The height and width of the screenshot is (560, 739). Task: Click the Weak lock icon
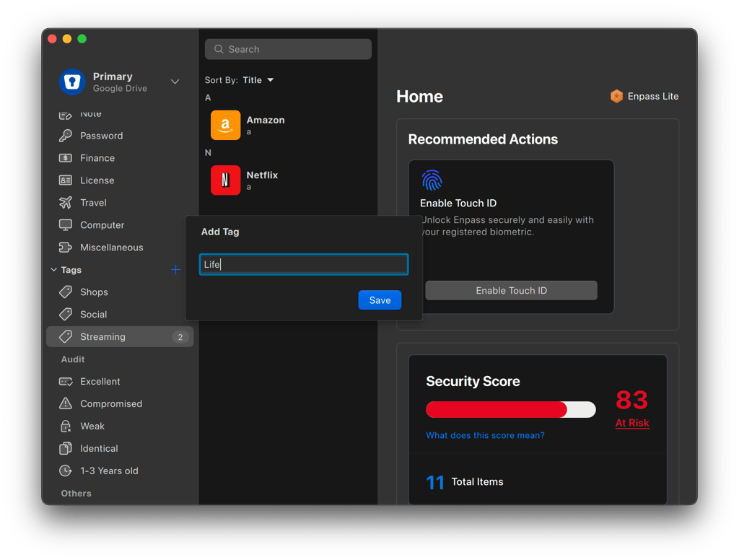(x=66, y=426)
